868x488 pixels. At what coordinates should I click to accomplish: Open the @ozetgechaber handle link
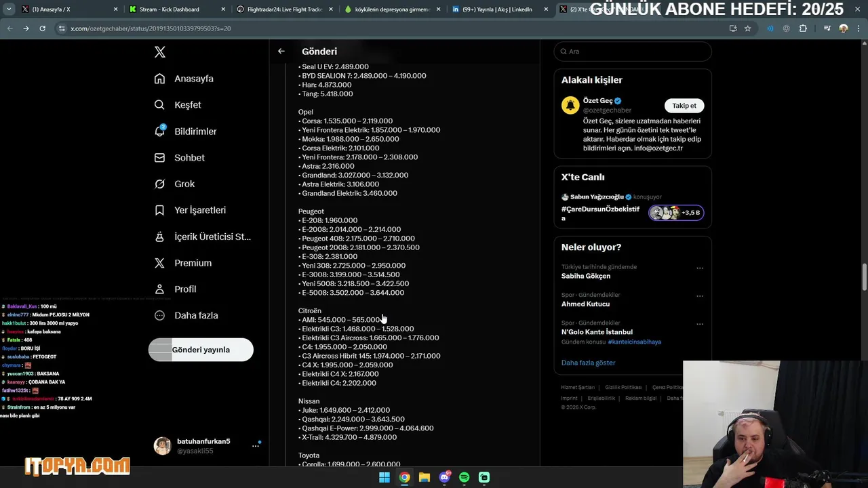click(607, 110)
